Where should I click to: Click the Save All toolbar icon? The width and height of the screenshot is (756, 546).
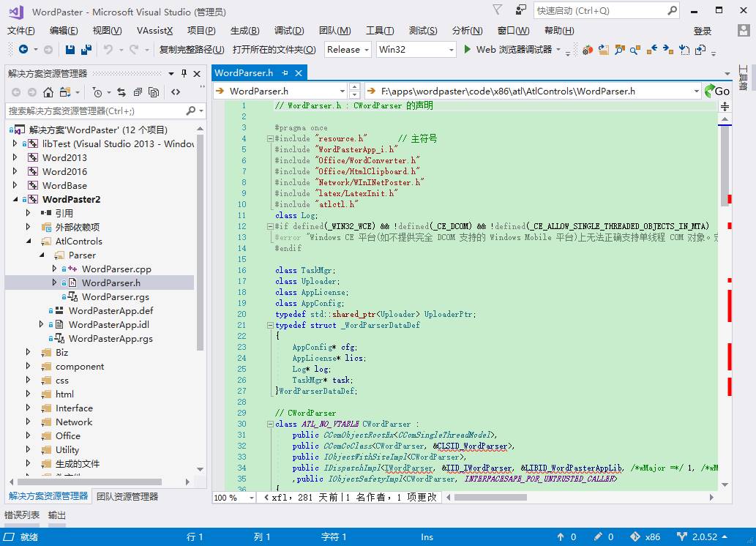[86, 50]
